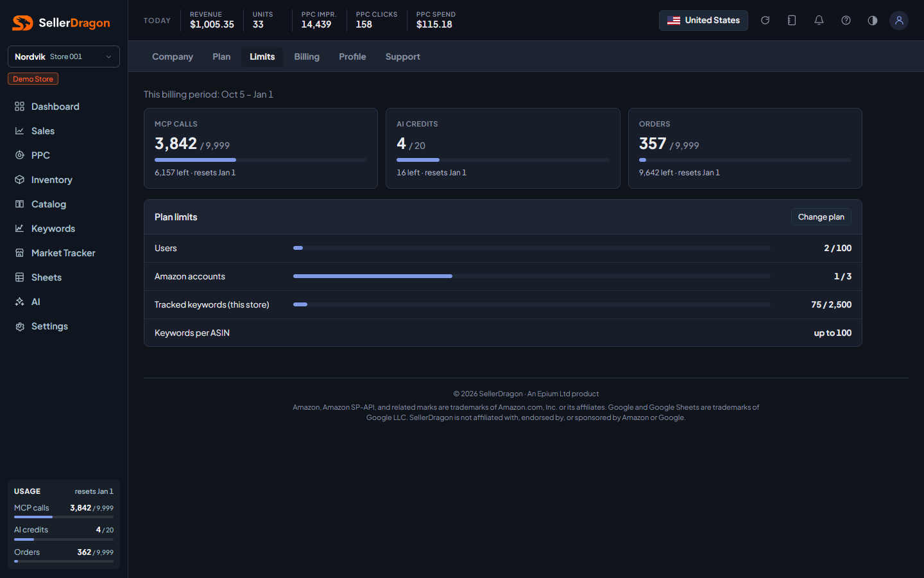The height and width of the screenshot is (578, 924).
Task: Click the Tracked keywords 75 / 2,500 value
Action: click(832, 304)
